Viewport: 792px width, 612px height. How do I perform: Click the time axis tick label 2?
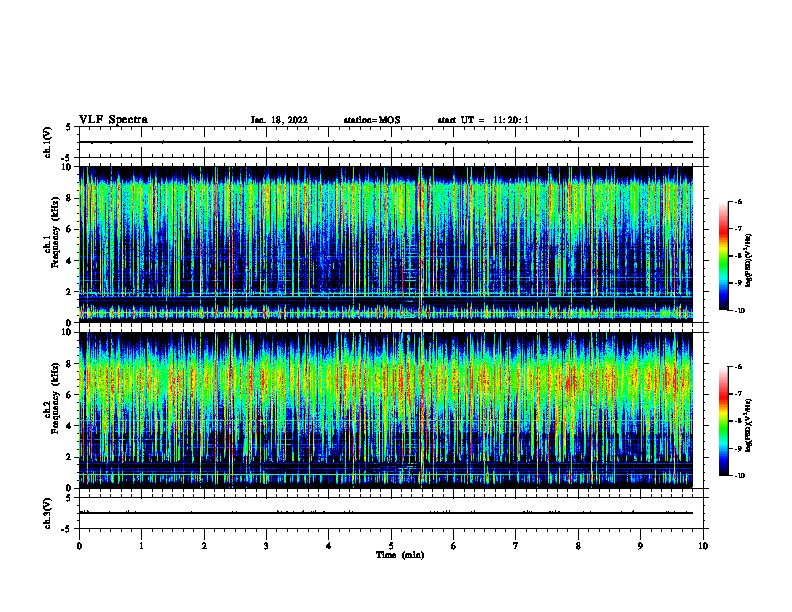click(204, 546)
